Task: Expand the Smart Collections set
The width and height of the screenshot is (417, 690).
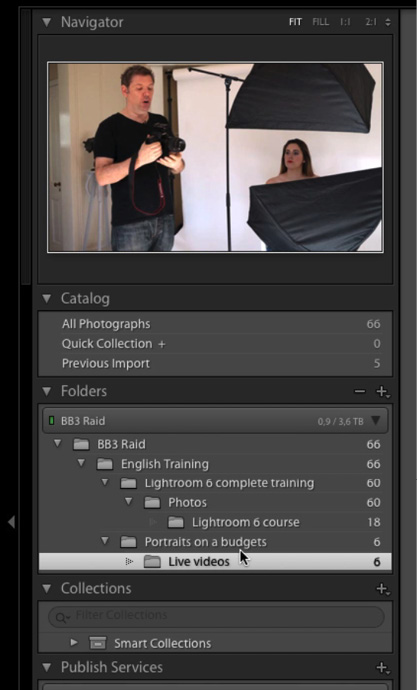Action: click(x=74, y=643)
